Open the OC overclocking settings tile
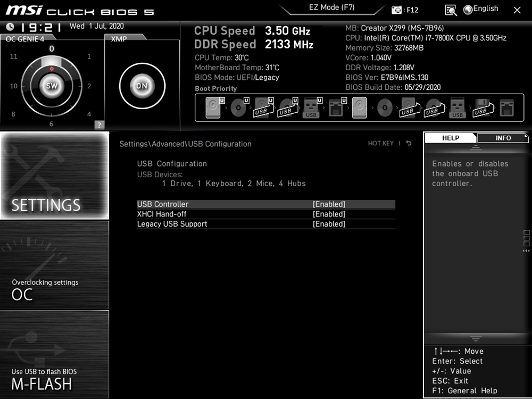Screen dimensions: 532x399 tap(55, 265)
